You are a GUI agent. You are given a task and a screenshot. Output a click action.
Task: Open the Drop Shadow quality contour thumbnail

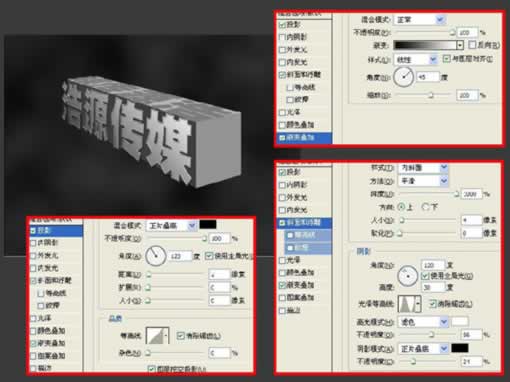(157, 336)
